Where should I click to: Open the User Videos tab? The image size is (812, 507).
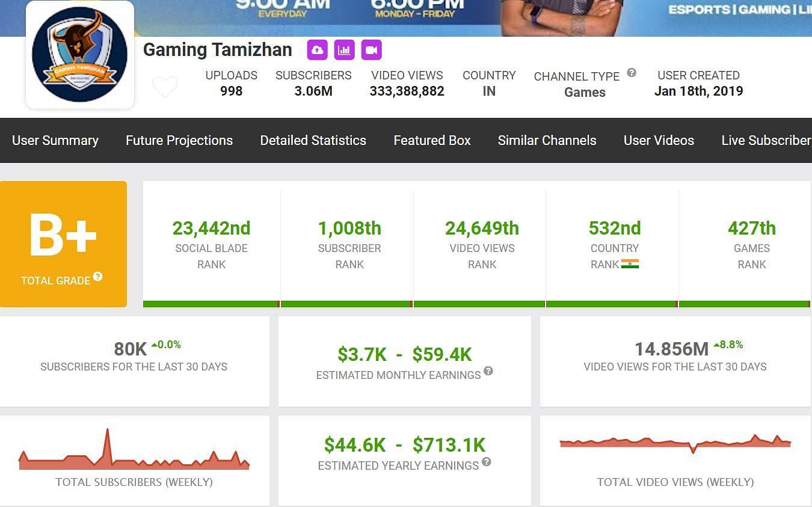coord(659,140)
